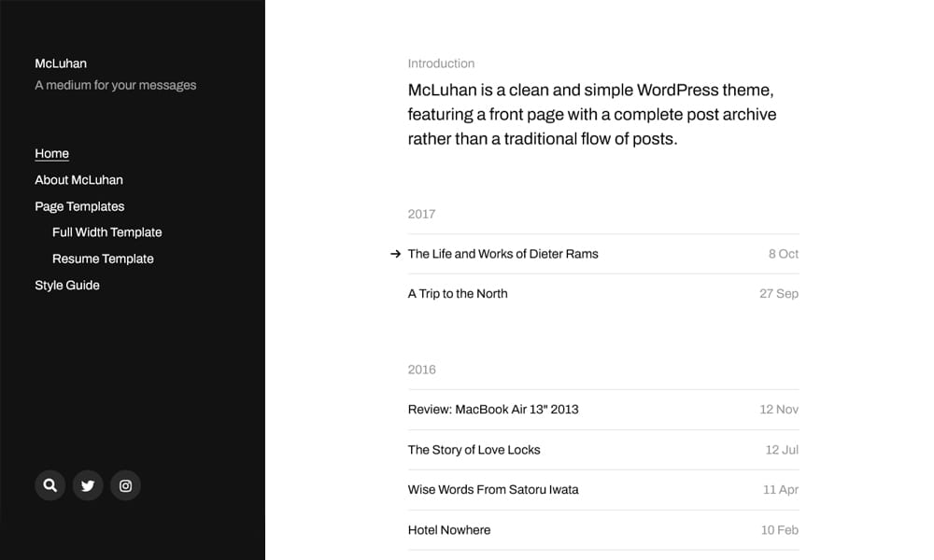The height and width of the screenshot is (560, 934).
Task: Click the 12 Nov date of MacBook review
Action: pyautogui.click(x=779, y=410)
